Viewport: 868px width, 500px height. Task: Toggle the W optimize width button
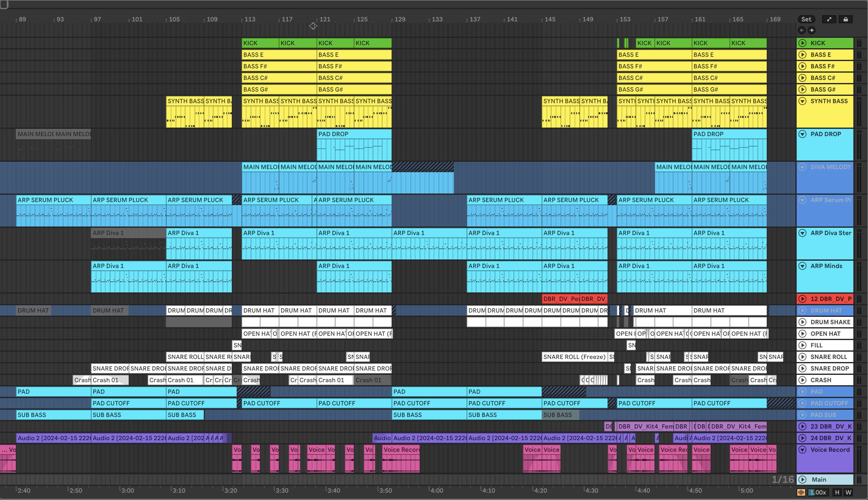[848, 492]
